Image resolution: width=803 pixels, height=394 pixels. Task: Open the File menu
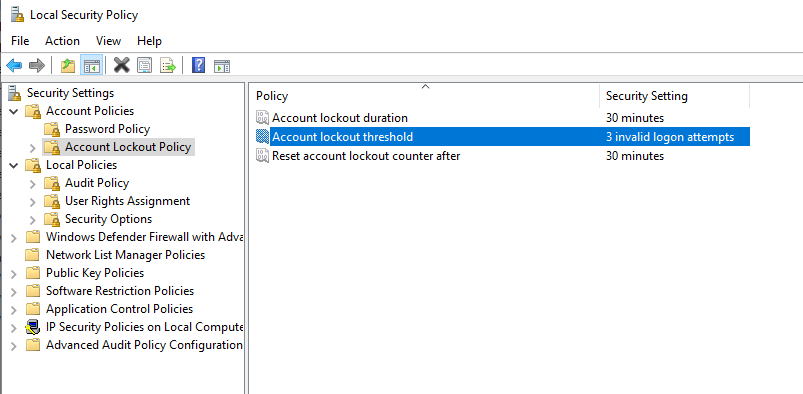click(x=20, y=41)
